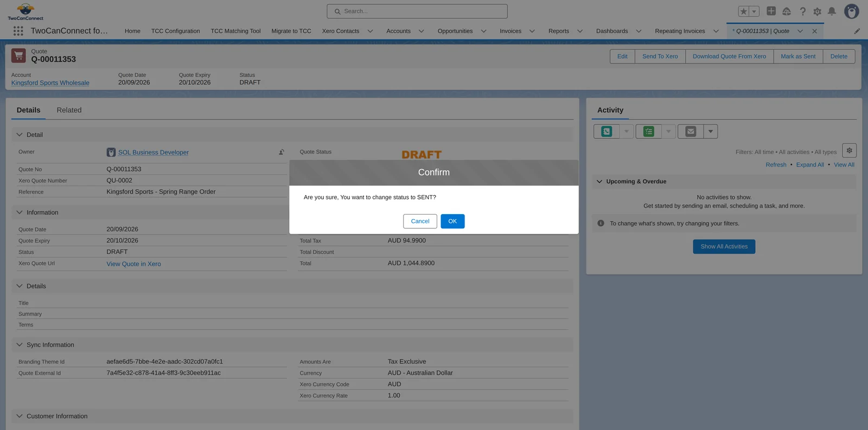This screenshot has width=868, height=430.
Task: Click View All activities link
Action: point(844,165)
